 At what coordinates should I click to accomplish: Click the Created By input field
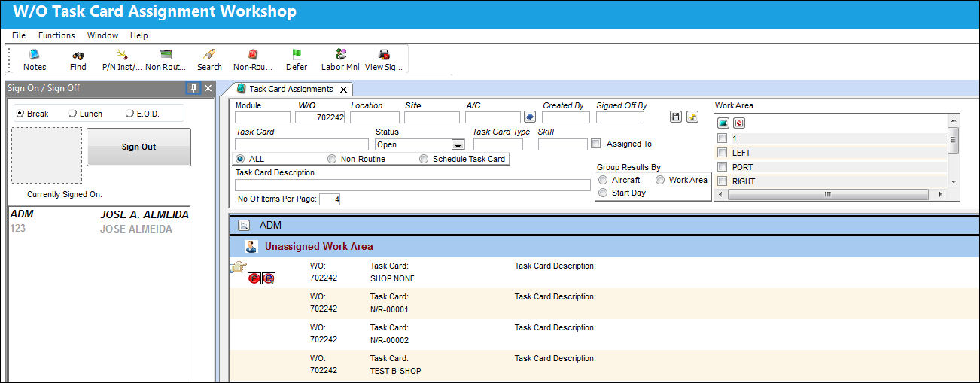click(x=566, y=117)
